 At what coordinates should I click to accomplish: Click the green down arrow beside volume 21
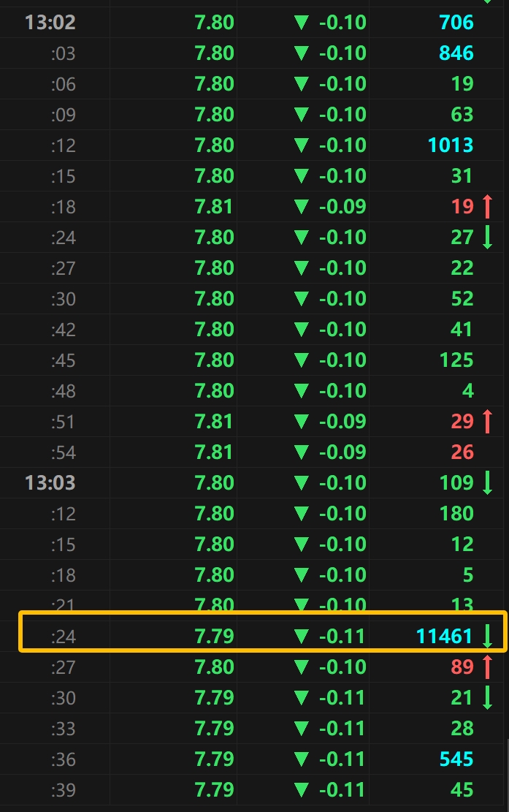tap(487, 697)
